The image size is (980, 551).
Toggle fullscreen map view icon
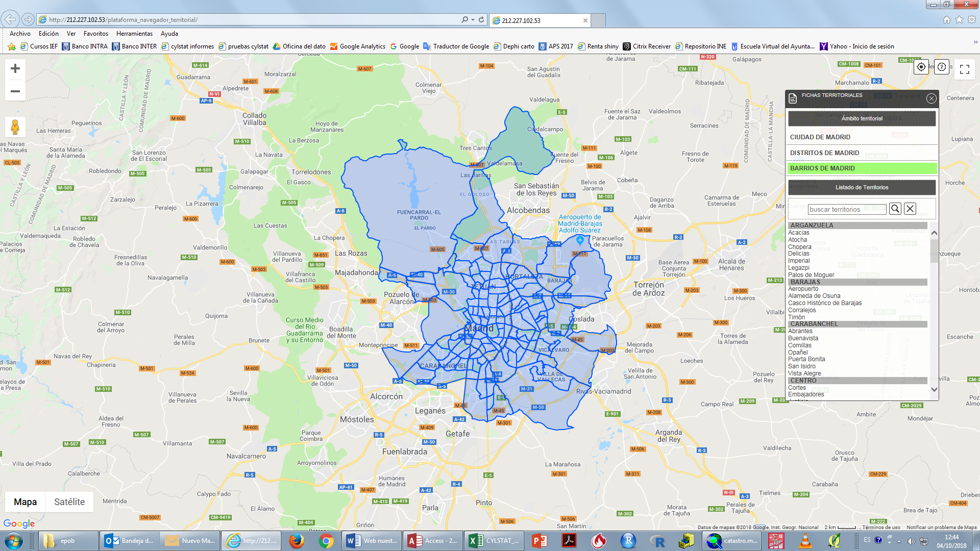click(x=964, y=69)
